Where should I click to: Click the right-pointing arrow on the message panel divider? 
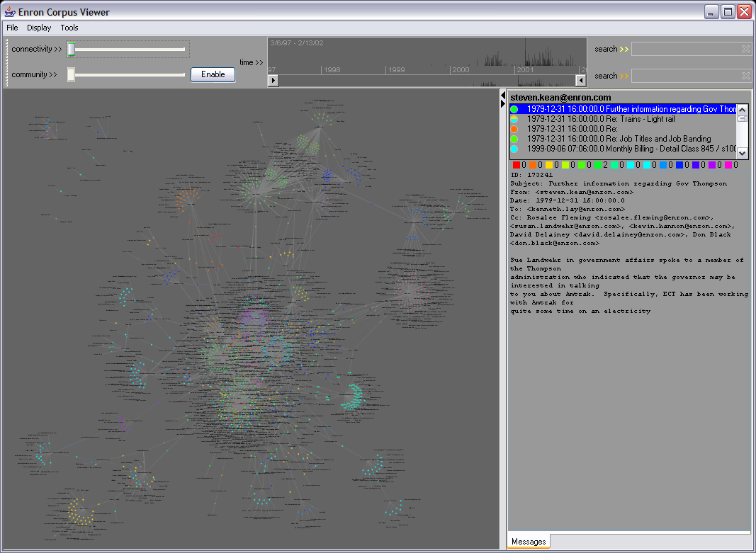(503, 103)
